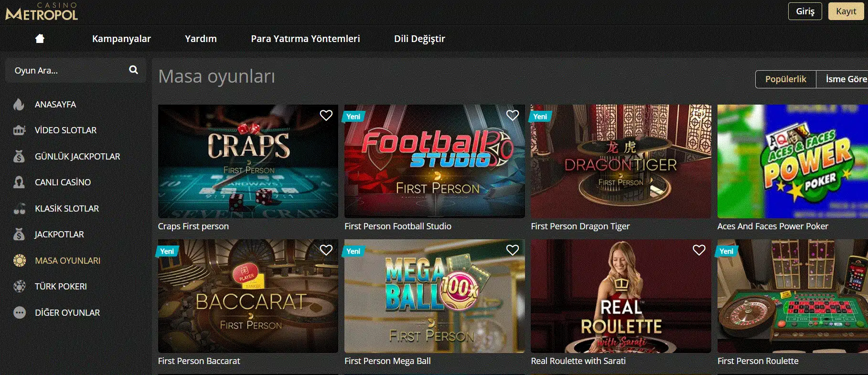Sort games by Popülerlik tab
The width and height of the screenshot is (868, 375).
785,79
